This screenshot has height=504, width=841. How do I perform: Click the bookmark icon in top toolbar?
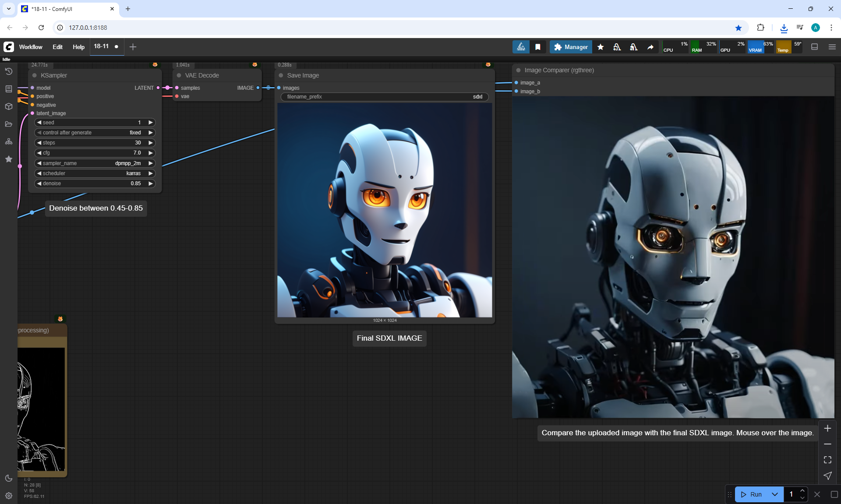click(538, 47)
